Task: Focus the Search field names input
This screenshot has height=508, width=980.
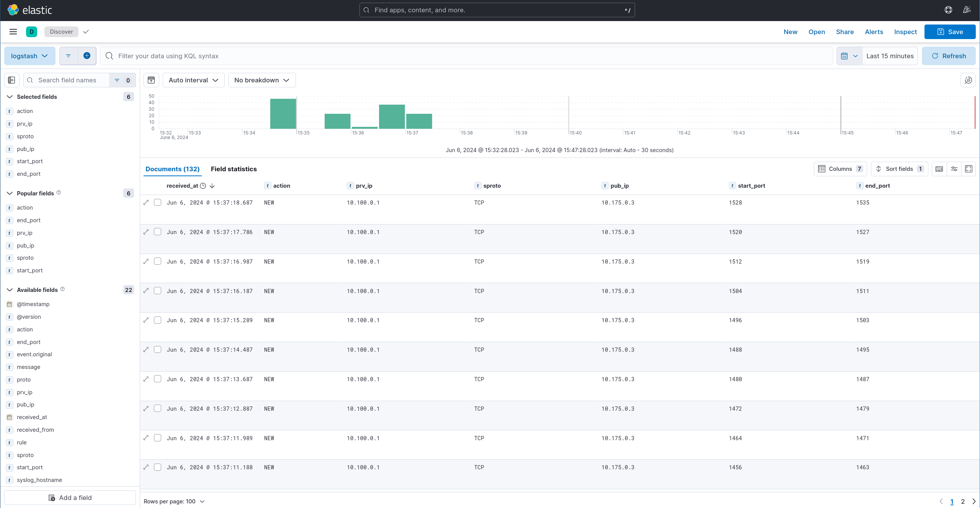Action: (x=67, y=80)
